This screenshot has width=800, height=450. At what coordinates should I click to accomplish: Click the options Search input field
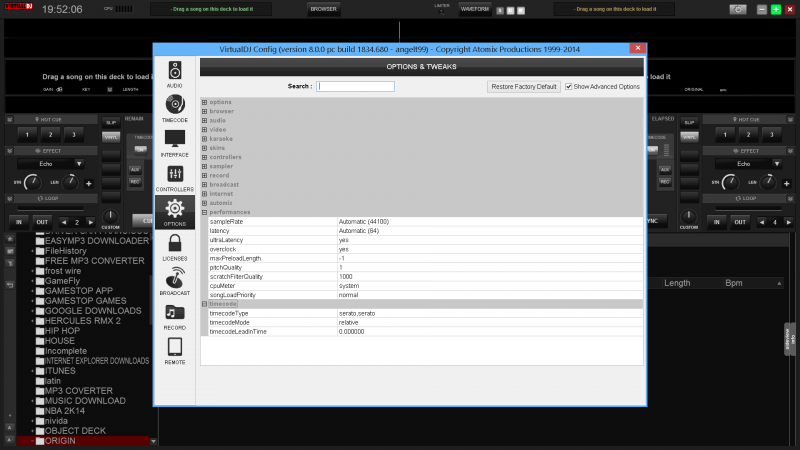(355, 87)
